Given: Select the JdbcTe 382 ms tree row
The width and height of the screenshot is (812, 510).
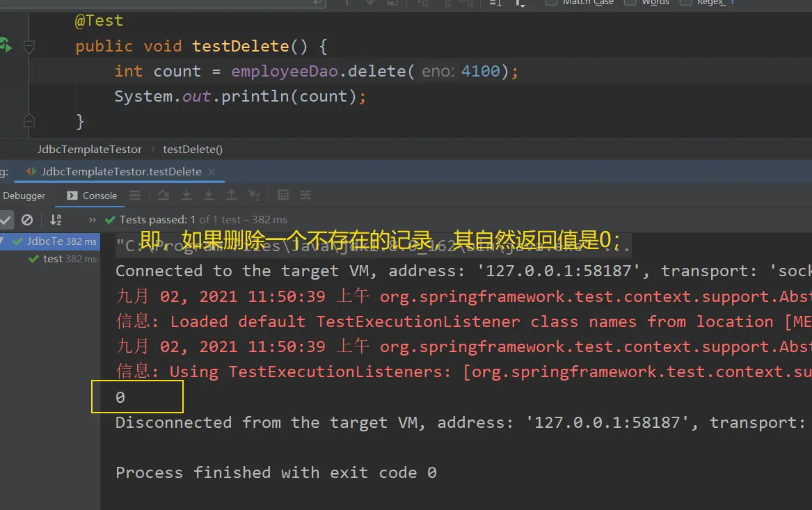Looking at the screenshot, I should (50, 241).
